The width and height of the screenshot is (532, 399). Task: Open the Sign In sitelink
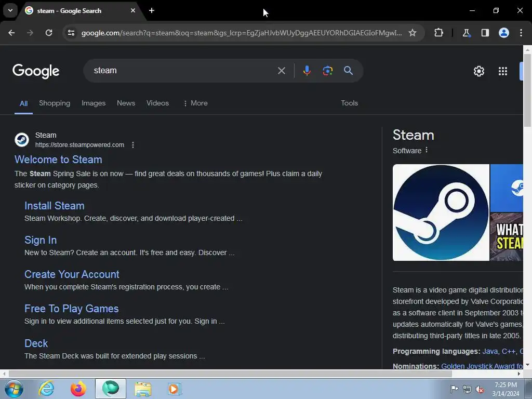[x=41, y=240]
